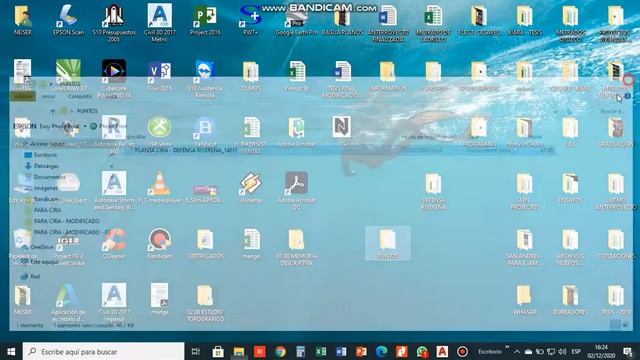Open the WHASAP folder

tap(524, 300)
